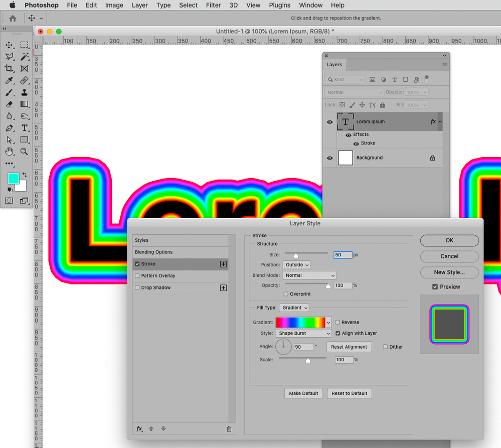Image resolution: width=501 pixels, height=448 pixels.
Task: Open the Layers panel menu
Action: click(444, 65)
